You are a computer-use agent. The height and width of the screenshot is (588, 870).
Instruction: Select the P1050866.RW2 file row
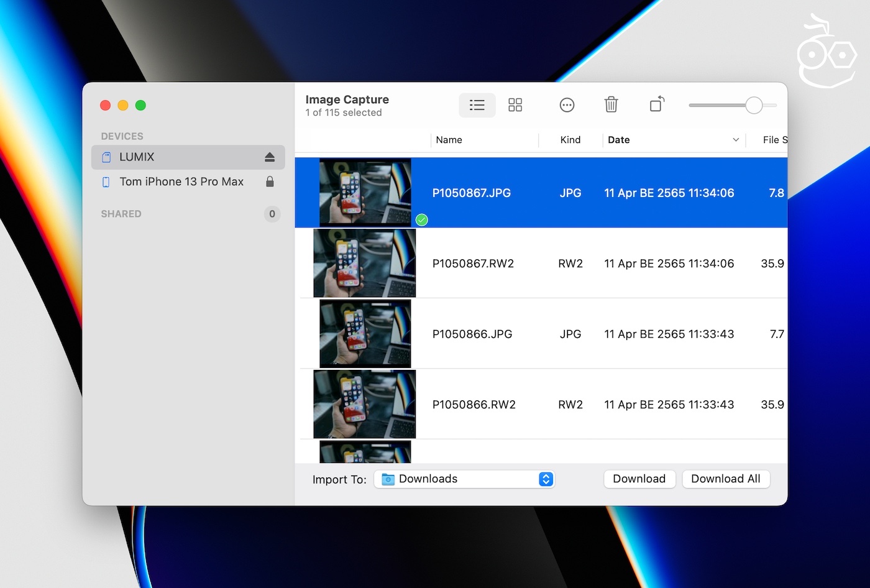point(474,405)
